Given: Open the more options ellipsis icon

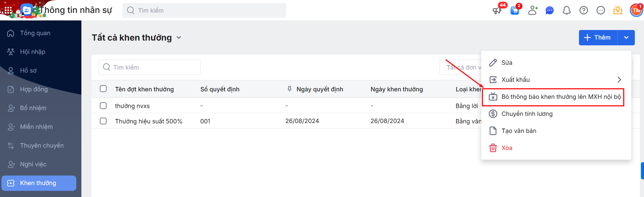Looking at the screenshot, I should coord(601,11).
